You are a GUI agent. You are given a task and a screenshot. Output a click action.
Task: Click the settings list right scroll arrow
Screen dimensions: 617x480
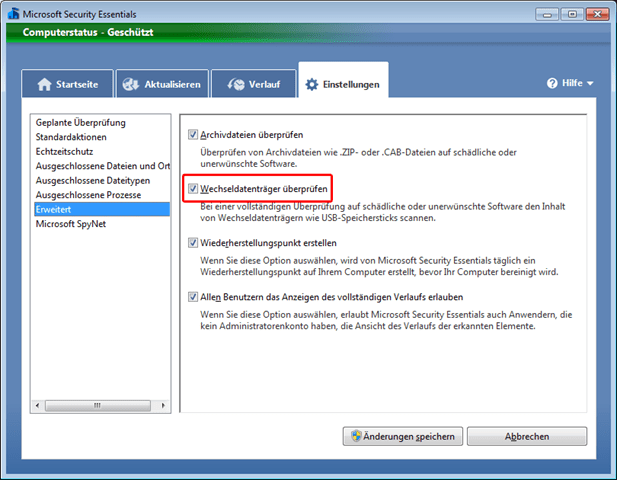(163, 405)
